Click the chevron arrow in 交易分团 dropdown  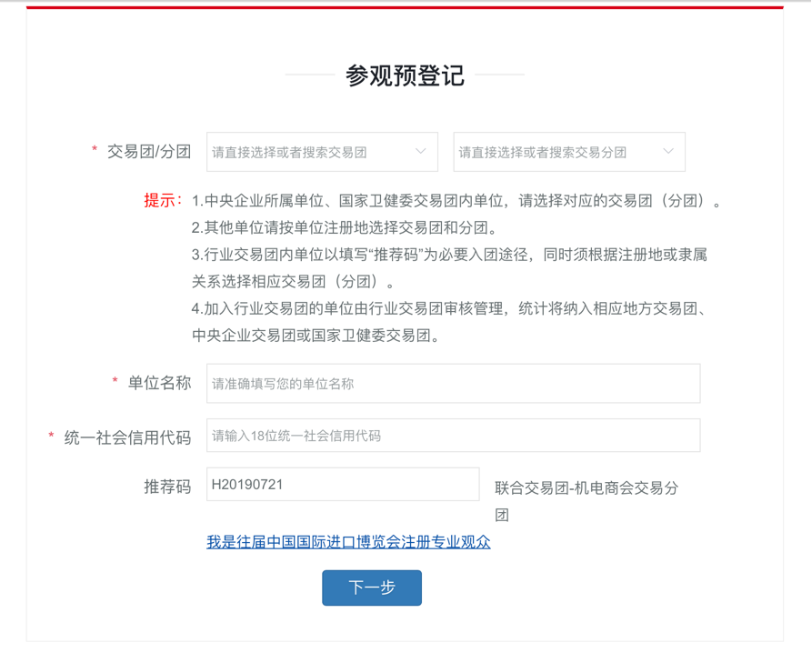[668, 151]
